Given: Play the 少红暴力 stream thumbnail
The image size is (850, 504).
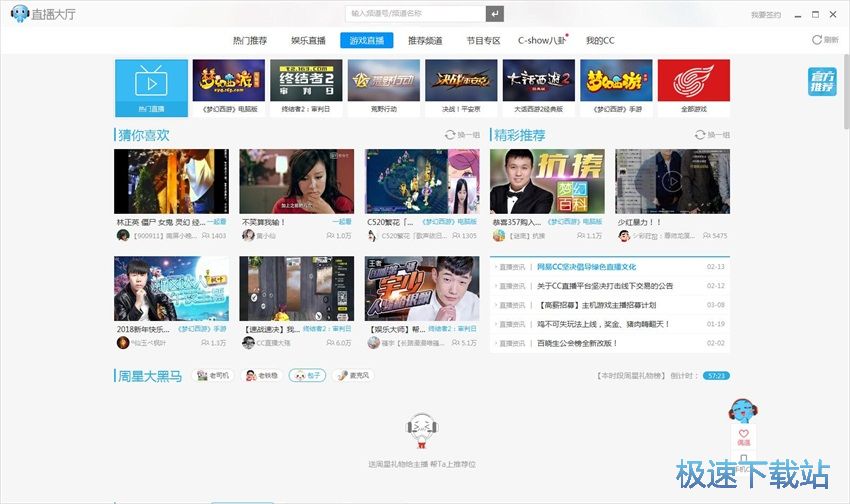Looking at the screenshot, I should pyautogui.click(x=673, y=181).
